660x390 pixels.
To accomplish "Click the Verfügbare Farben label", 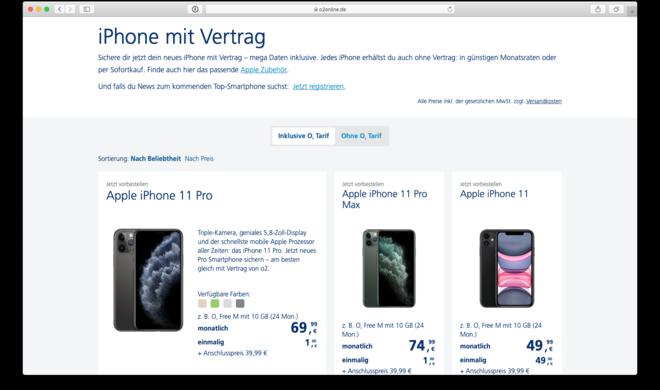I will pos(224,294).
